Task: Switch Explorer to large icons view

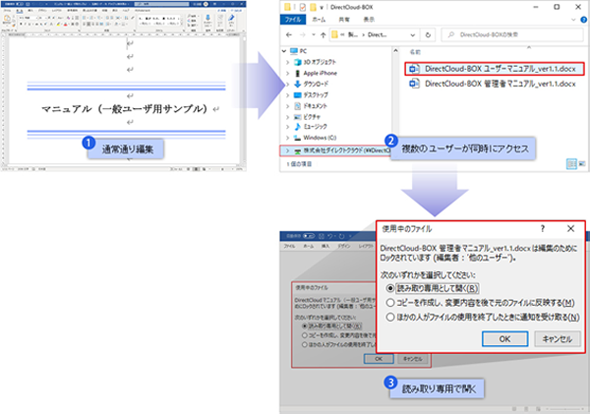Action: click(582, 164)
